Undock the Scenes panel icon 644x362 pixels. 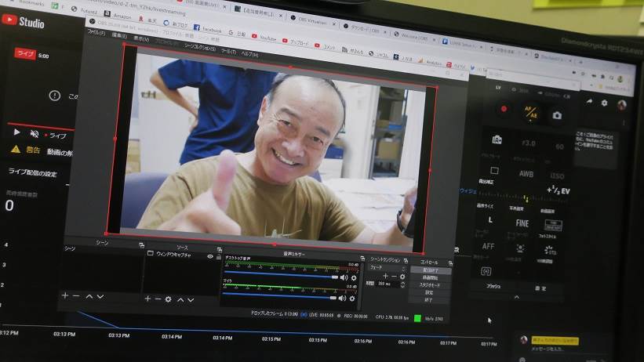point(142,245)
